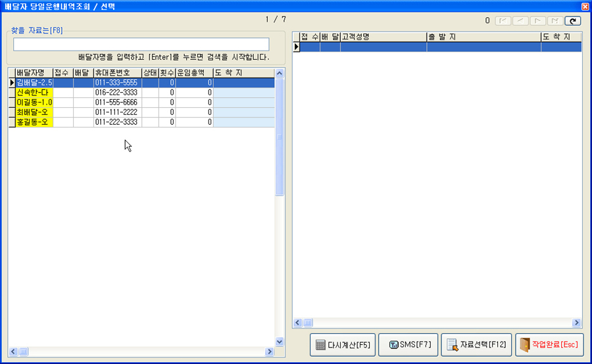The height and width of the screenshot is (364, 592).
Task: Click the 출발지 column header
Action: (x=483, y=37)
